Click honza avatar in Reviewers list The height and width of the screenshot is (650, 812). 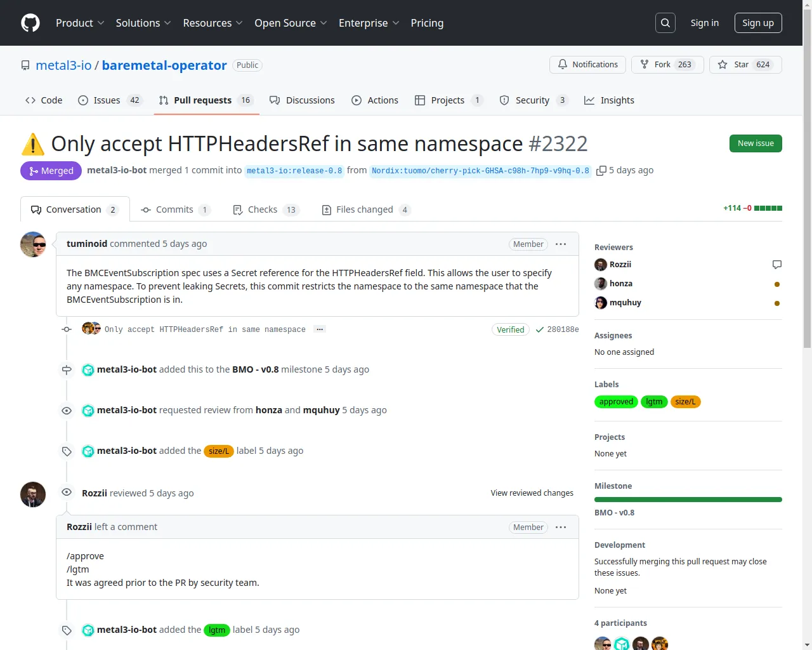click(x=601, y=284)
